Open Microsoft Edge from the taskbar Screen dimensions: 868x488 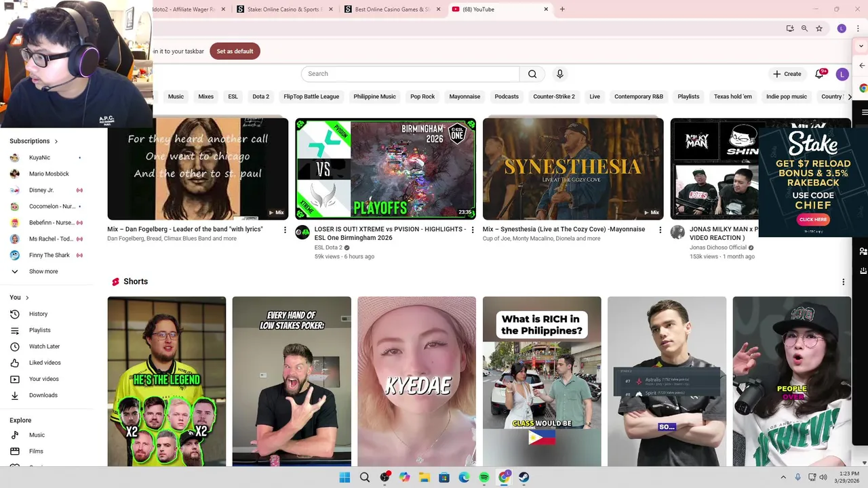[465, 477]
